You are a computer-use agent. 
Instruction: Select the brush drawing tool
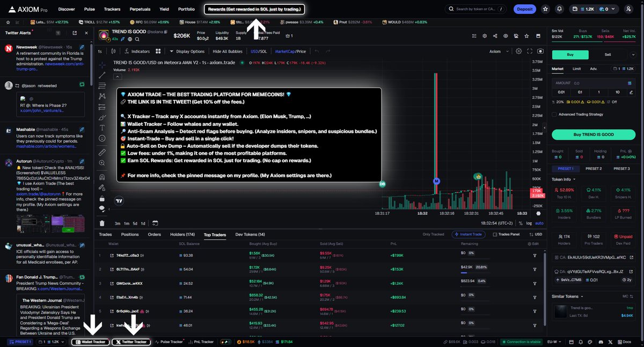pyautogui.click(x=102, y=117)
